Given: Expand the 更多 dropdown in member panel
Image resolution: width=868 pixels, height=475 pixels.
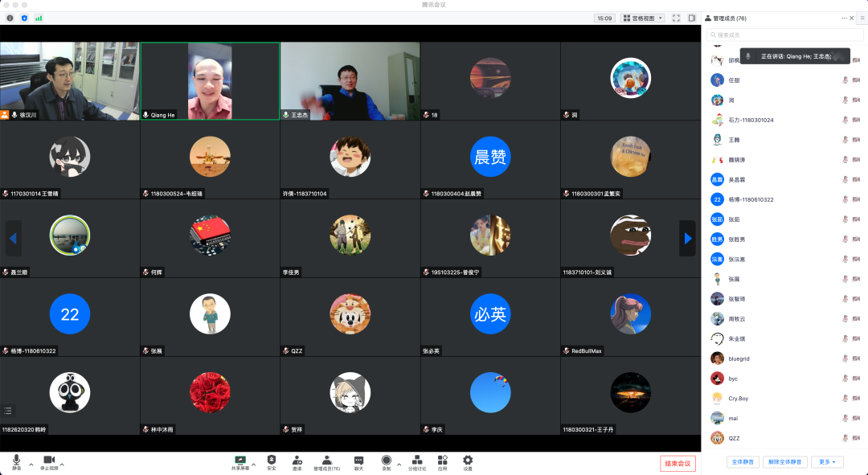Looking at the screenshot, I should click(x=827, y=462).
